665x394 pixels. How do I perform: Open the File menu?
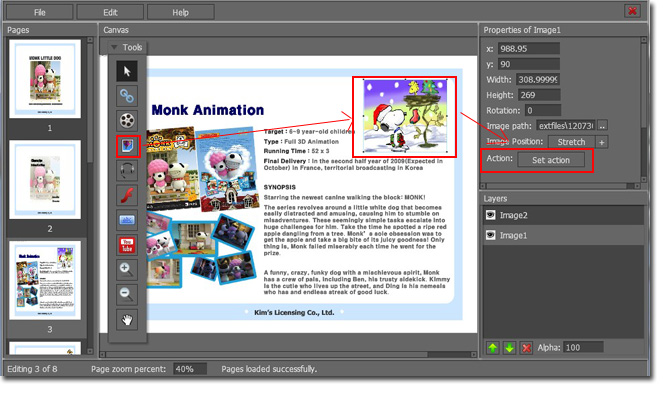point(39,12)
